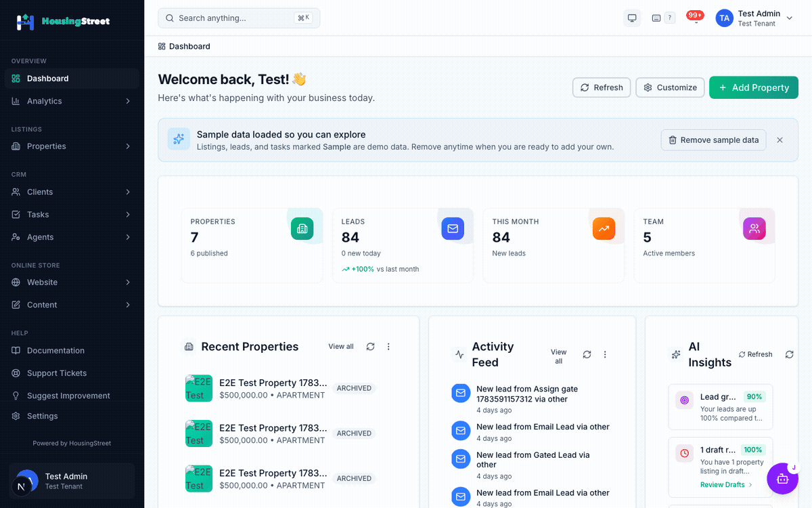The width and height of the screenshot is (812, 508).
Task: Open Activity Feed three-dot menu
Action: pyautogui.click(x=605, y=354)
